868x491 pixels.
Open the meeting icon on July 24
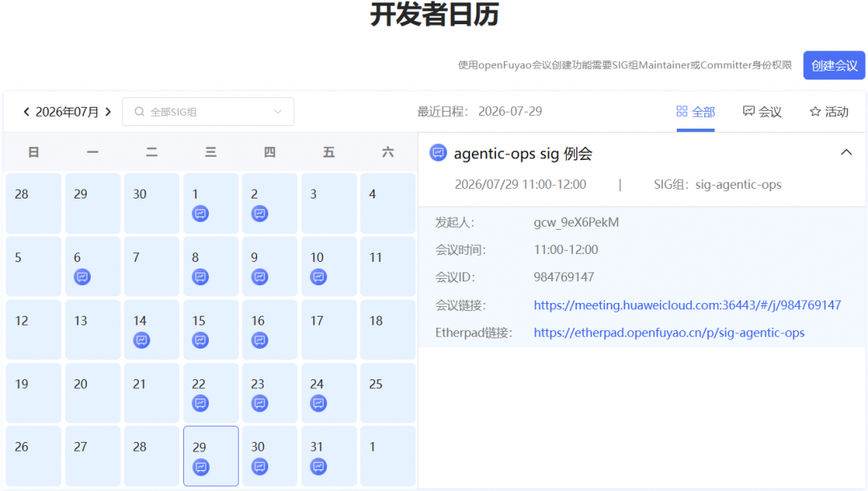(x=318, y=403)
